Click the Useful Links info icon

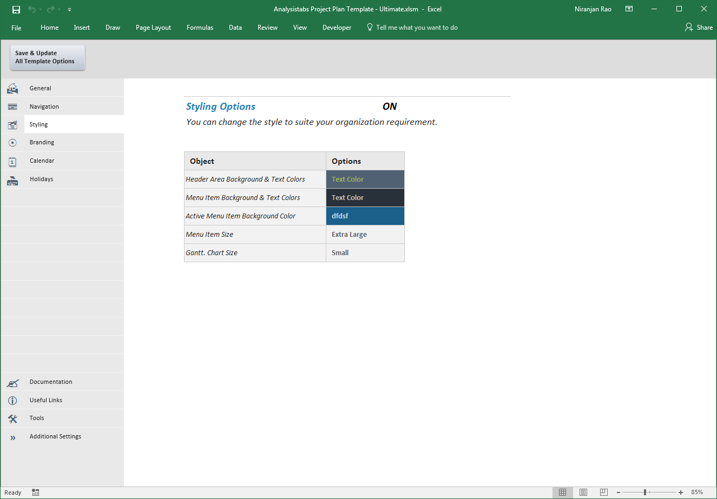tap(13, 401)
